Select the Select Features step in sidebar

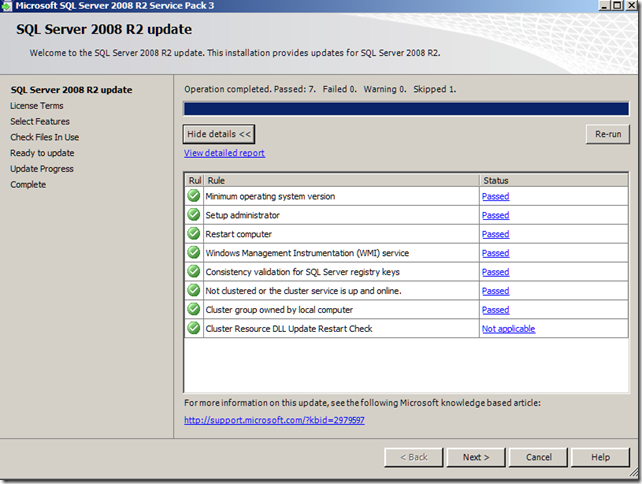(x=40, y=122)
